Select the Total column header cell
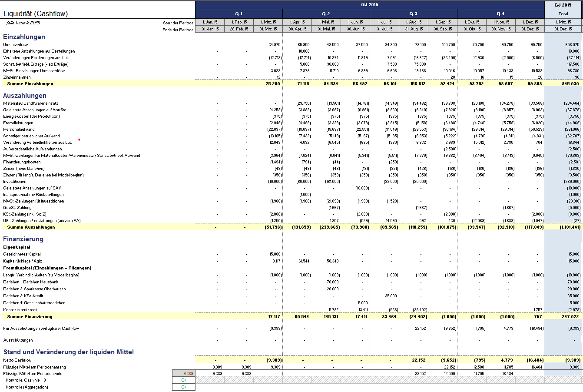Viewport: 583px width, 392px height. pyautogui.click(x=563, y=14)
